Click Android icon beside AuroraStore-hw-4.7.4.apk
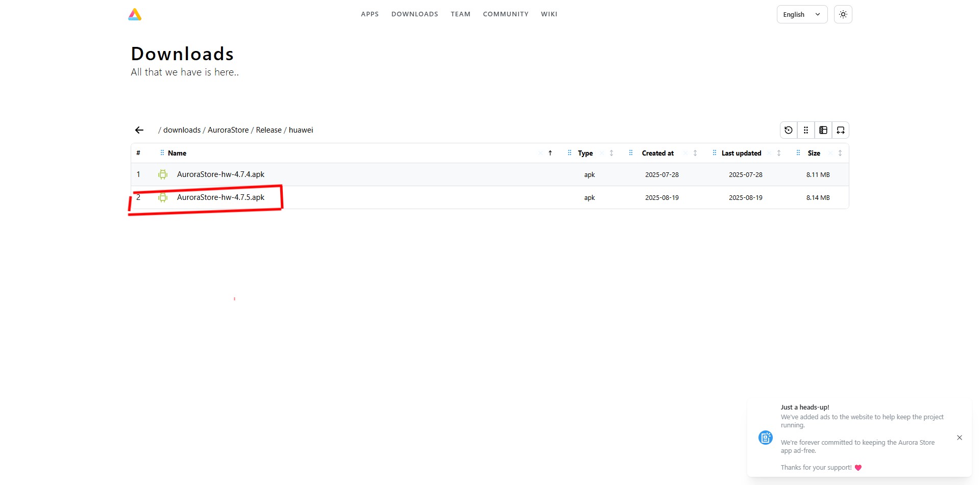The width and height of the screenshot is (980, 485). pos(163,174)
